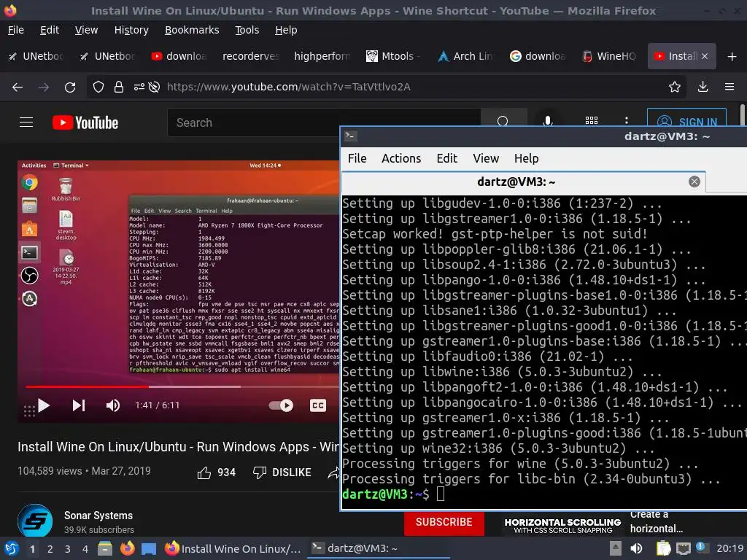Switch to the recorderves tab
This screenshot has height=560, width=747.
[250, 56]
